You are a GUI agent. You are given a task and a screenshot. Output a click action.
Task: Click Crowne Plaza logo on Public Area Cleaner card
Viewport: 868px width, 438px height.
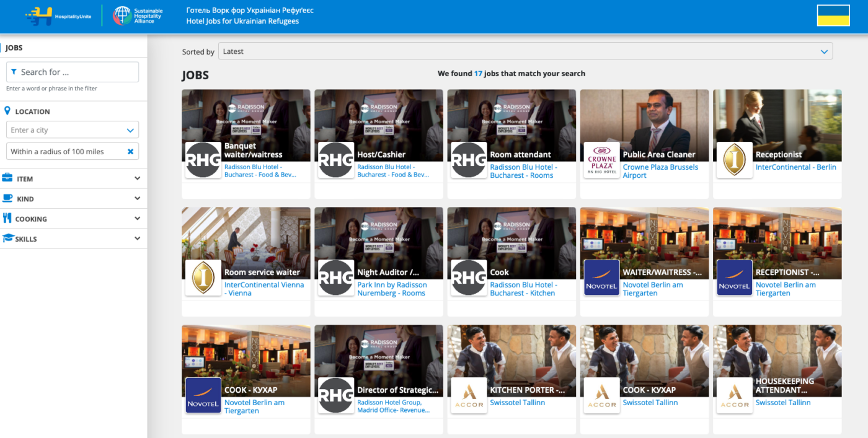601,160
